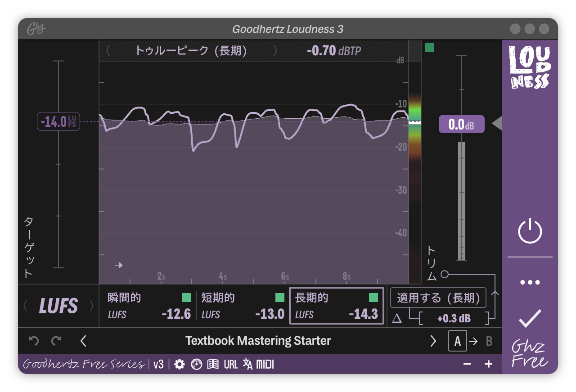Screen dimensions: 576x392
Task: Click the checkmark icon in purple sidebar
Action: 530,318
